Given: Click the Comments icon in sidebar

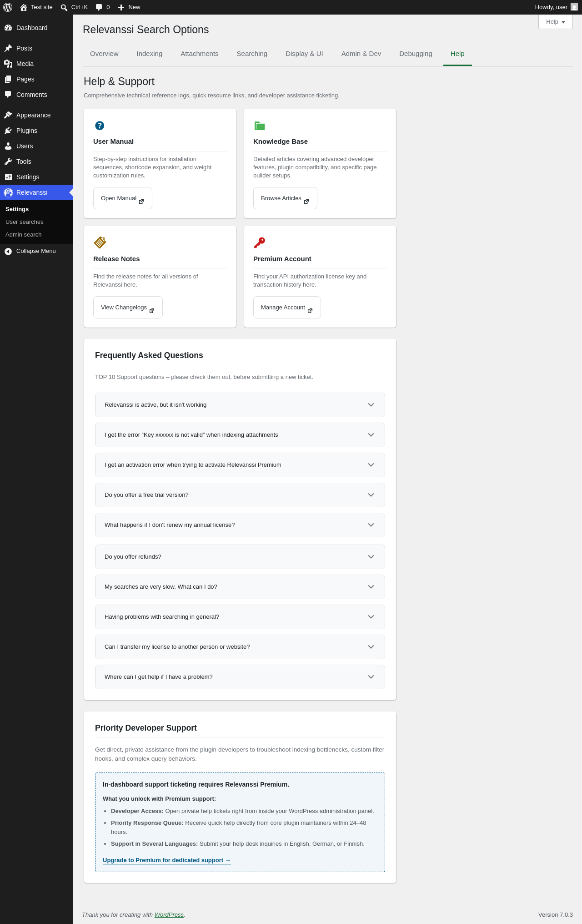Looking at the screenshot, I should pos(8,95).
